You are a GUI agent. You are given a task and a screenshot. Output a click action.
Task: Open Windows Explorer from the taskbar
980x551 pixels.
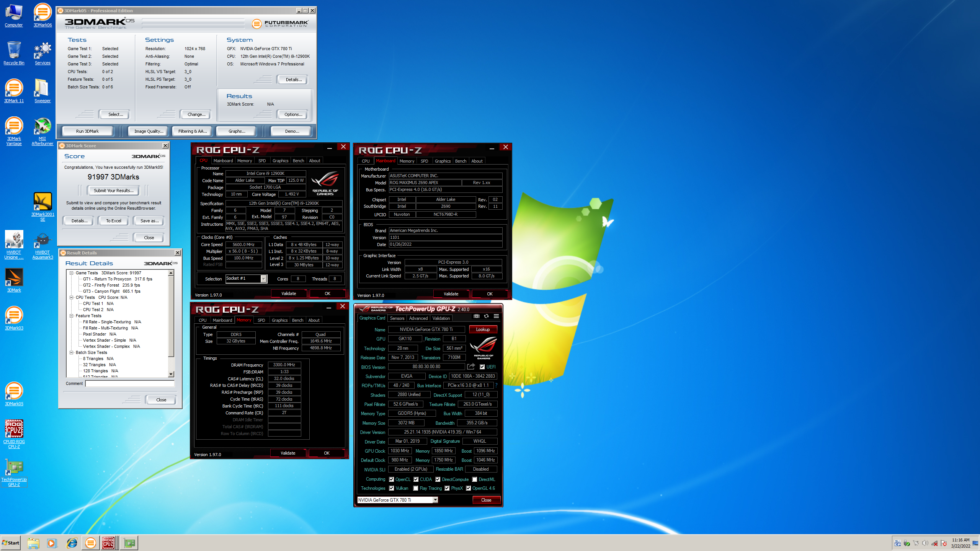33,543
